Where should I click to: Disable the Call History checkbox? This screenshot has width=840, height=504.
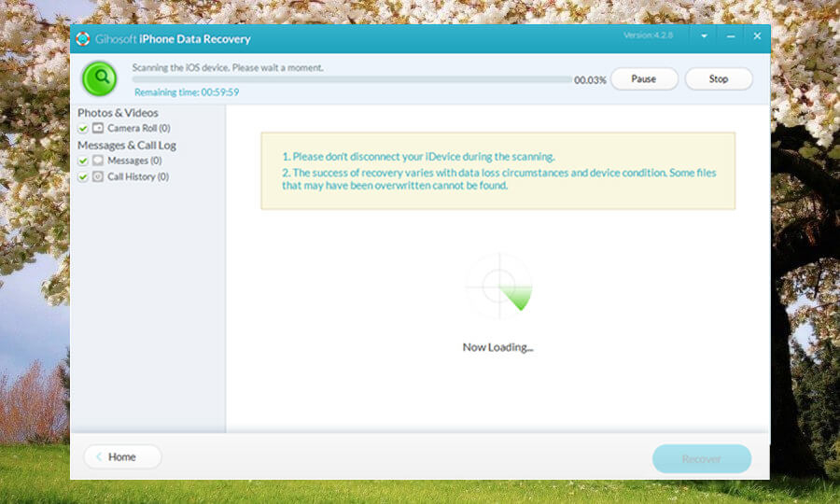click(x=83, y=176)
